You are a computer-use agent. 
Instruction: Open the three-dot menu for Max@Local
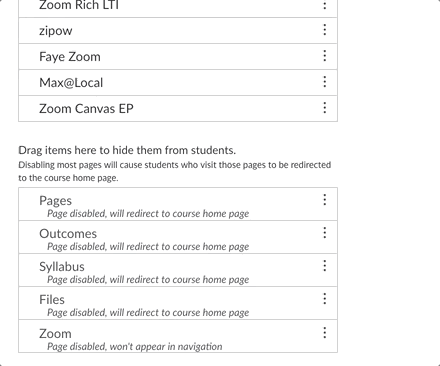tap(325, 82)
